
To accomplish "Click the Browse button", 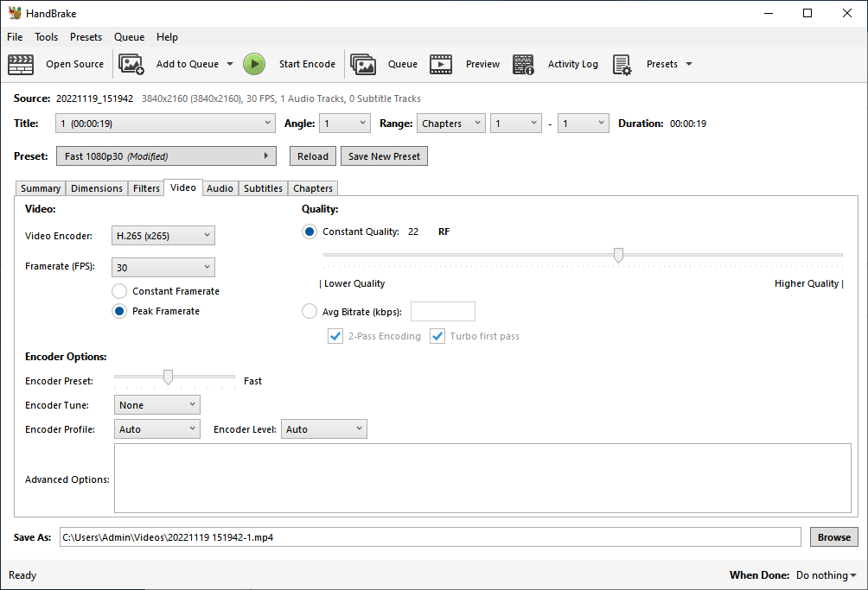I will coord(833,537).
